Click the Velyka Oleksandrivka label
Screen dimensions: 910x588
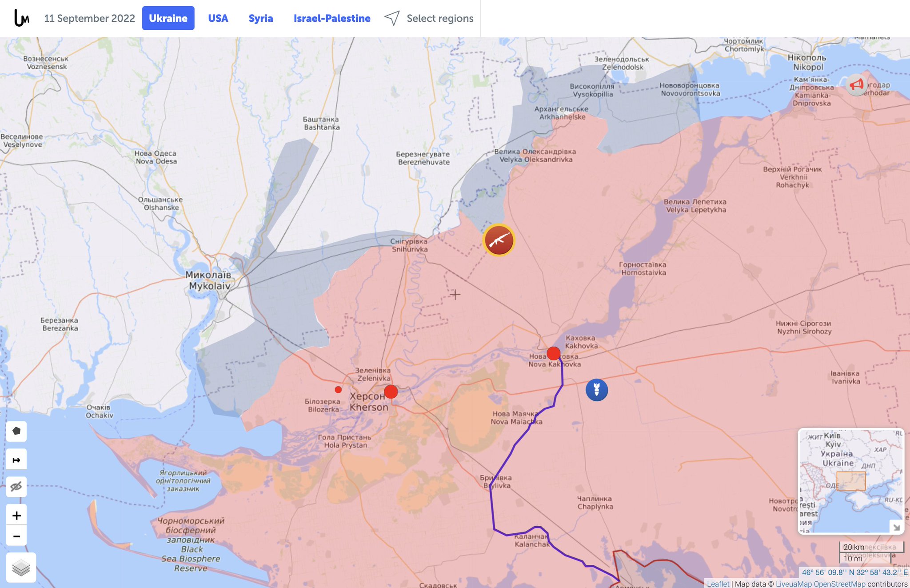pos(535,155)
